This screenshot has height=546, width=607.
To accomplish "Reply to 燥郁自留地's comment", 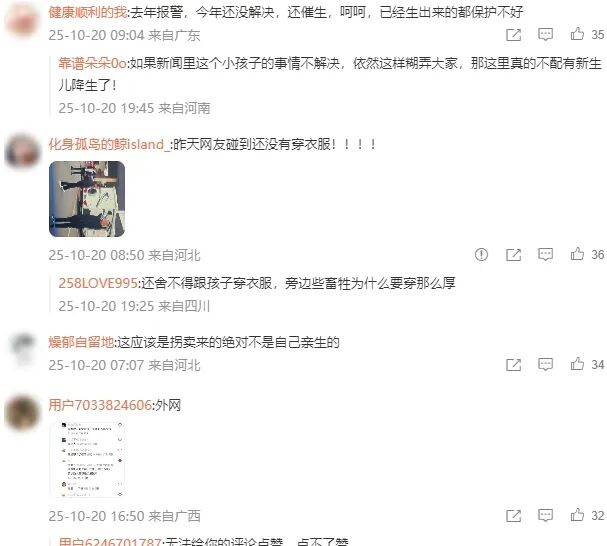I will click(x=545, y=365).
